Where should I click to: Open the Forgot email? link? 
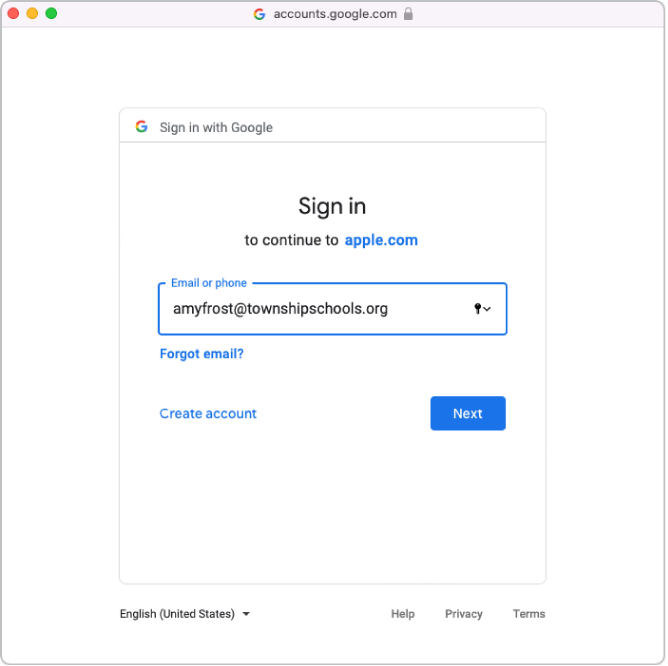pos(201,353)
